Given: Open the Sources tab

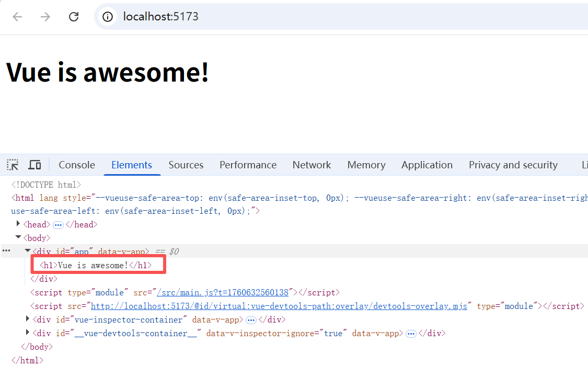Looking at the screenshot, I should [x=186, y=165].
